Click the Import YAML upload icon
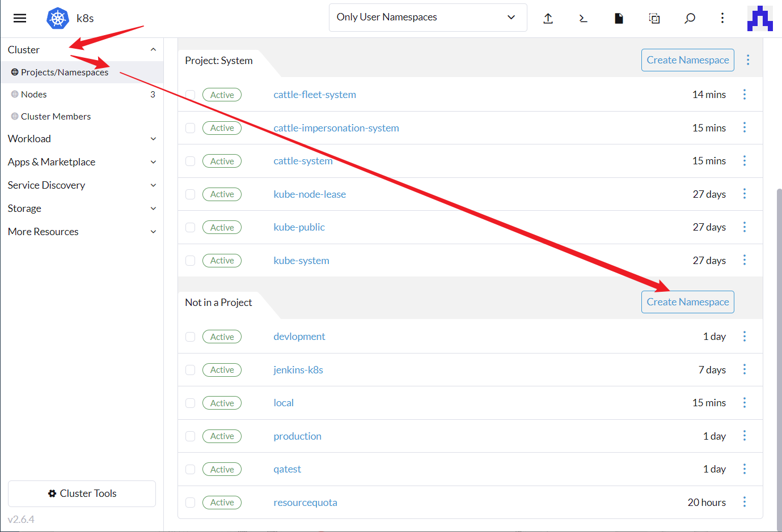The height and width of the screenshot is (532, 782). [x=548, y=18]
